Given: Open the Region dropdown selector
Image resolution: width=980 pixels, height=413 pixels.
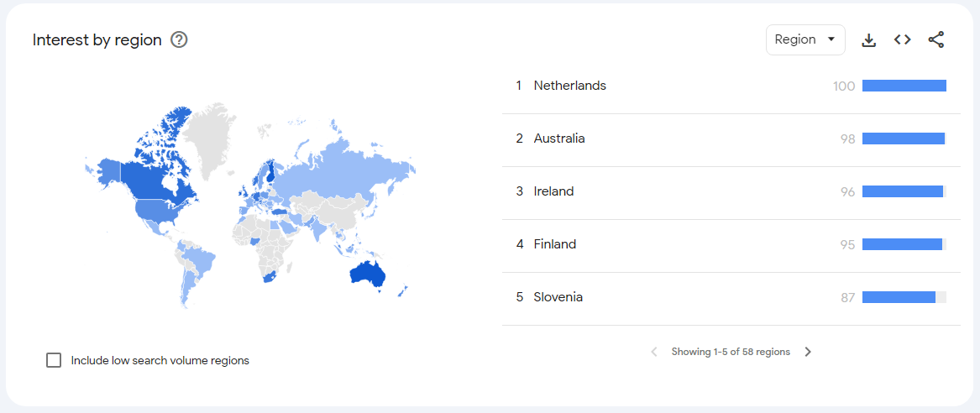Looking at the screenshot, I should (x=804, y=39).
